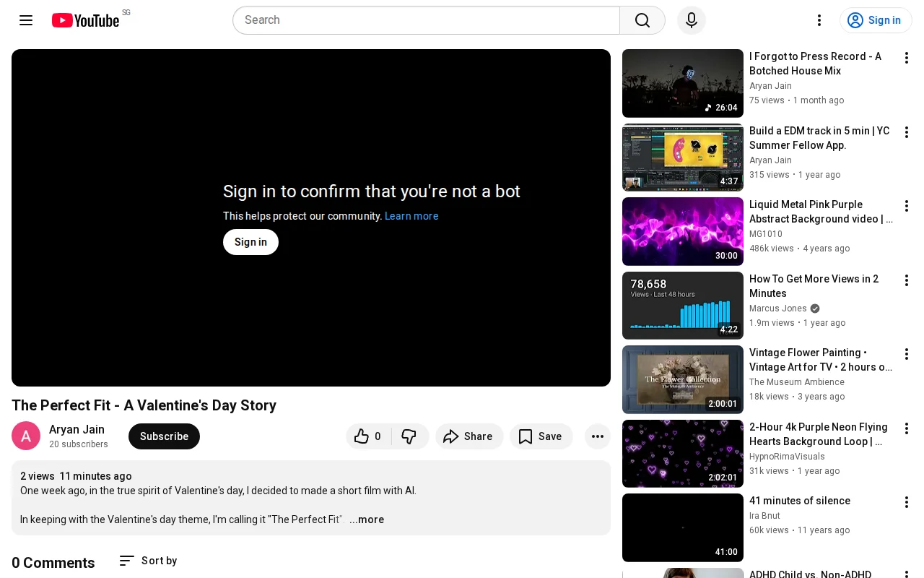The height and width of the screenshot is (578, 924).
Task: Open 'Liquid Metal Pink Purple Abstract' title
Action: 821,212
